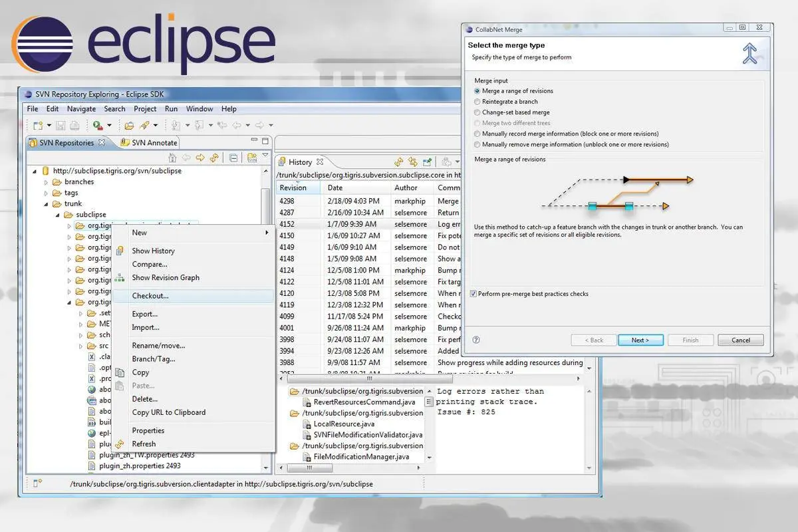Select Manually record merge information option
Viewport: 798px width, 532px height.
click(x=477, y=134)
